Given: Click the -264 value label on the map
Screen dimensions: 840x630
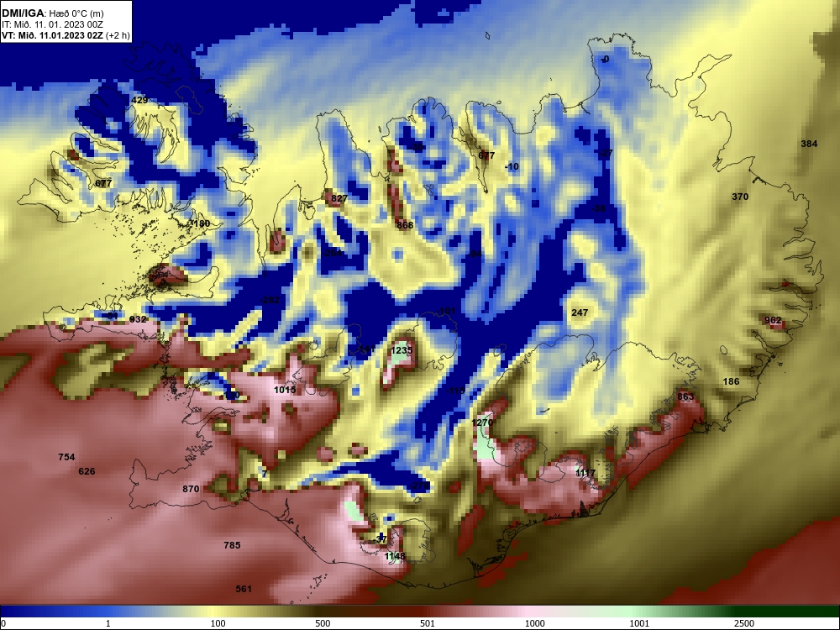Looking at the screenshot, I should tap(332, 252).
